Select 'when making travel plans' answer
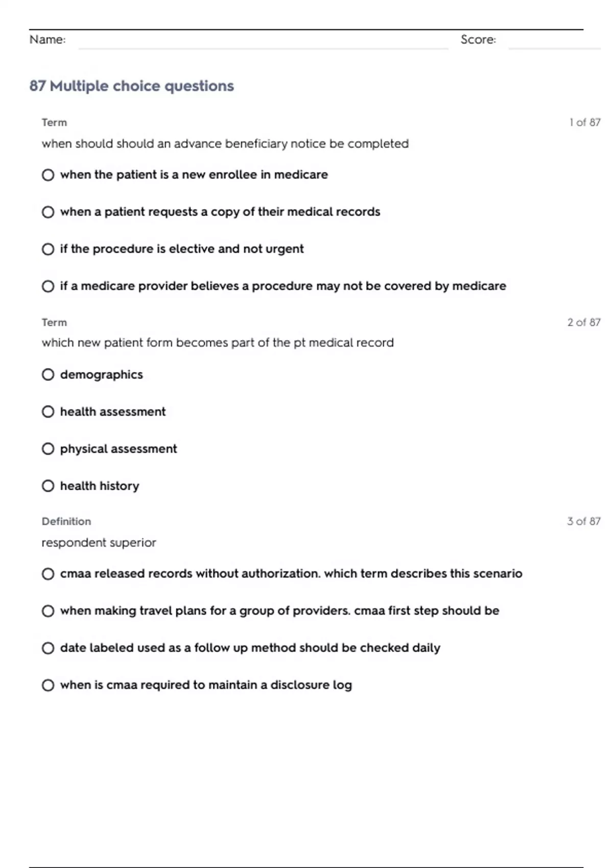Viewport: 613px width, 868px height. click(x=48, y=611)
